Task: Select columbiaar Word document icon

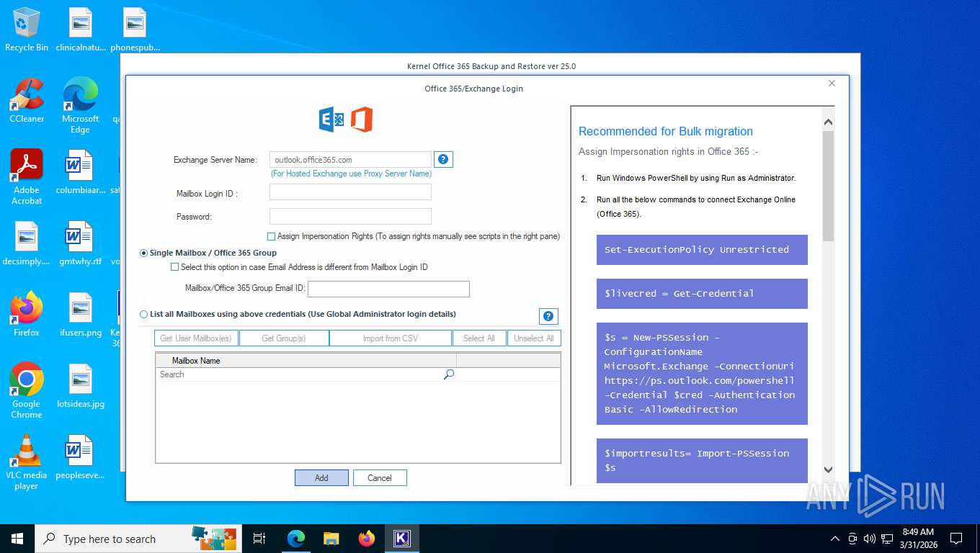Action: (80, 172)
